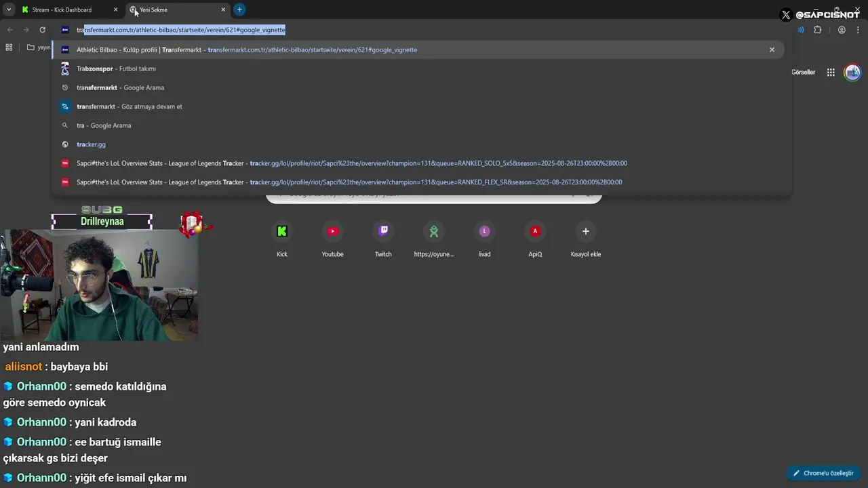Click chat message 'baybaya bbi'
Image resolution: width=868 pixels, height=488 pixels.
(x=79, y=367)
